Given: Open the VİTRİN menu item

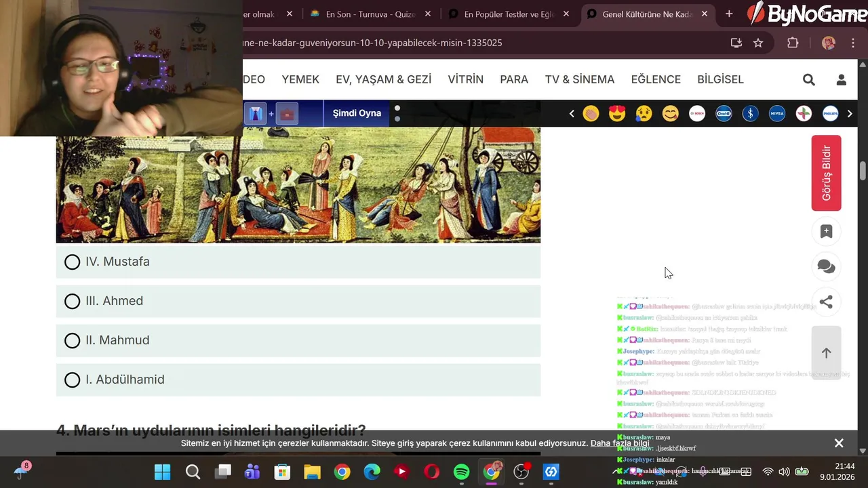Looking at the screenshot, I should (465, 79).
